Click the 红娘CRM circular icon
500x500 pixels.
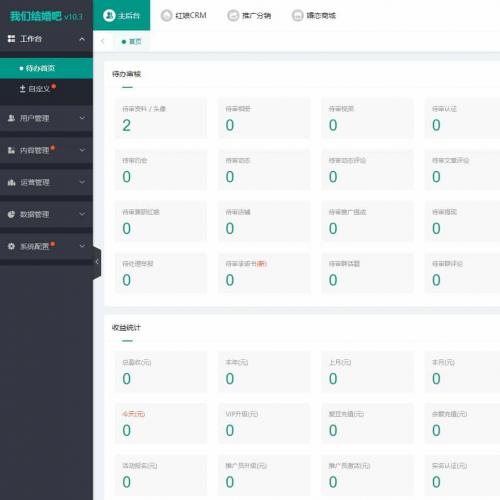coord(166,15)
